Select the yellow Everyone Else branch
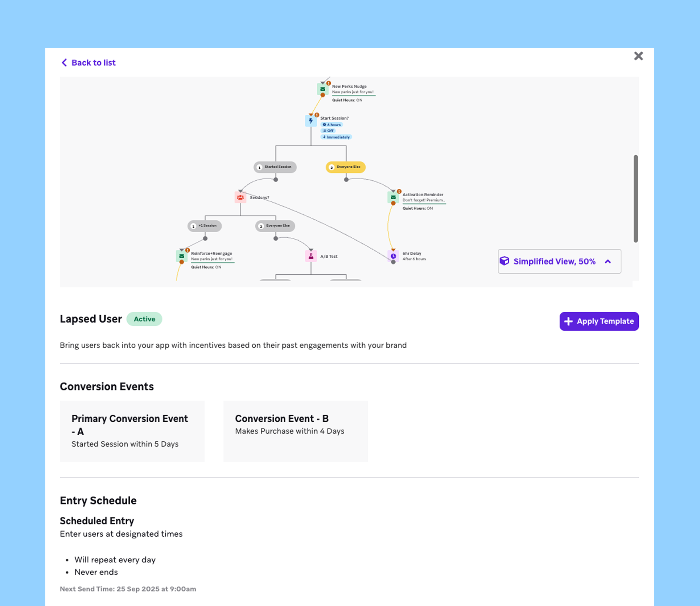The image size is (700, 606). [x=345, y=167]
